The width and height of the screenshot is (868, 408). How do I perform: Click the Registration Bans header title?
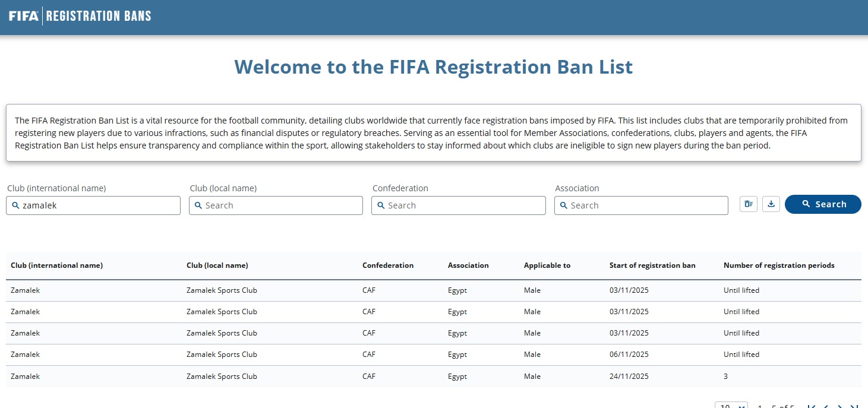[99, 16]
